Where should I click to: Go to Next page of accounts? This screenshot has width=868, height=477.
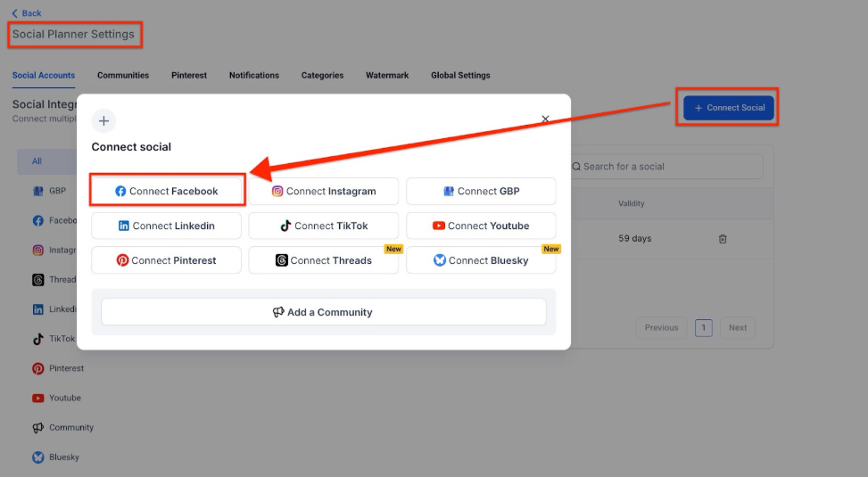pyautogui.click(x=738, y=327)
